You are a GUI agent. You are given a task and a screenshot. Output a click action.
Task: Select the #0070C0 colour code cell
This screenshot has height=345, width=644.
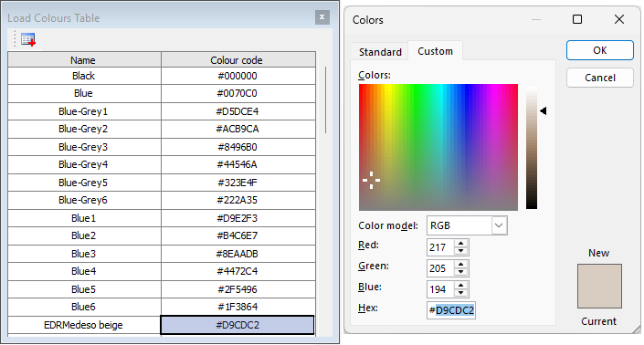238,93
